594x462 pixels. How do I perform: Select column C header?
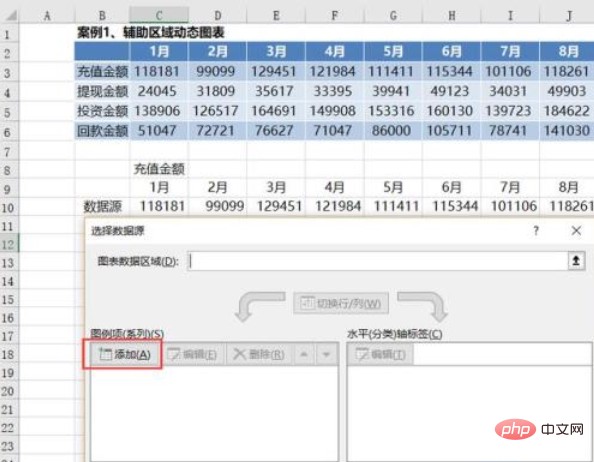click(159, 16)
